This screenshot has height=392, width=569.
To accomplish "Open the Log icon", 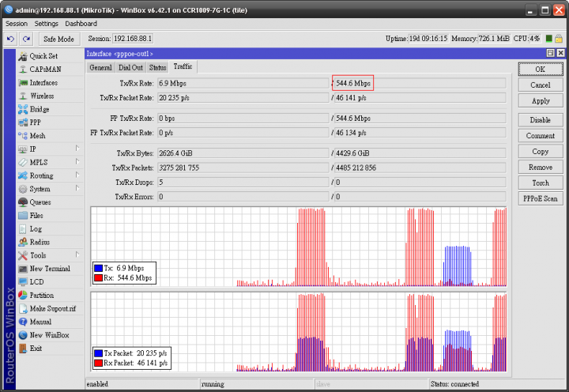I will coord(23,229).
